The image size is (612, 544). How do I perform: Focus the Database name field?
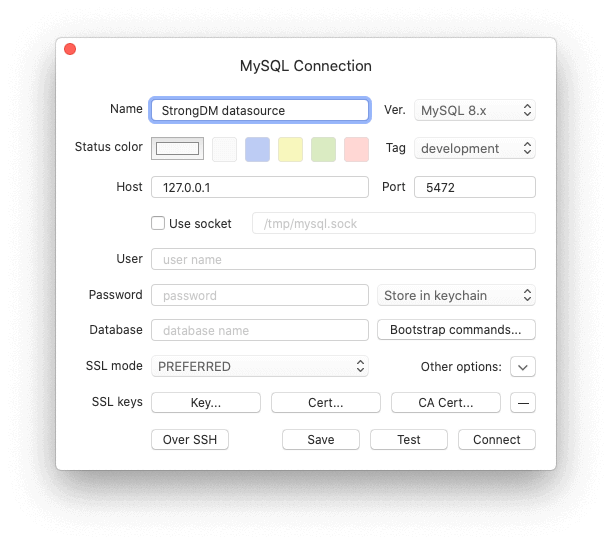(260, 330)
